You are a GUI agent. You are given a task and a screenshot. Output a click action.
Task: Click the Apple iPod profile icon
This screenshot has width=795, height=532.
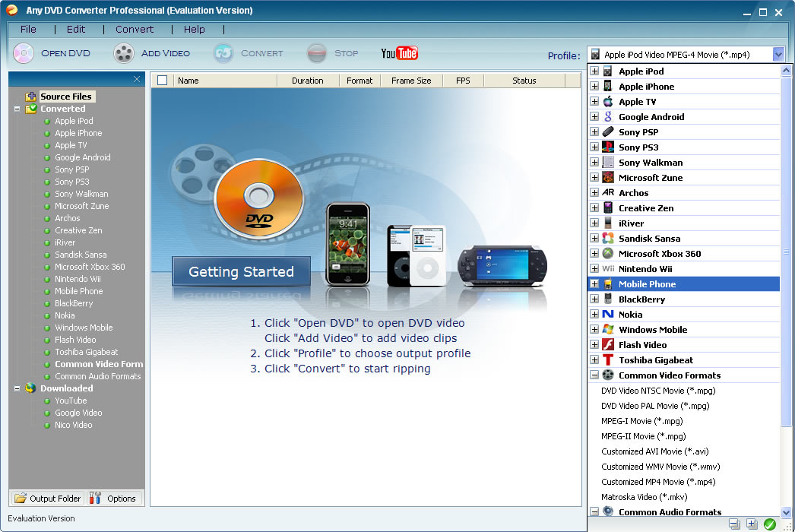click(x=608, y=71)
